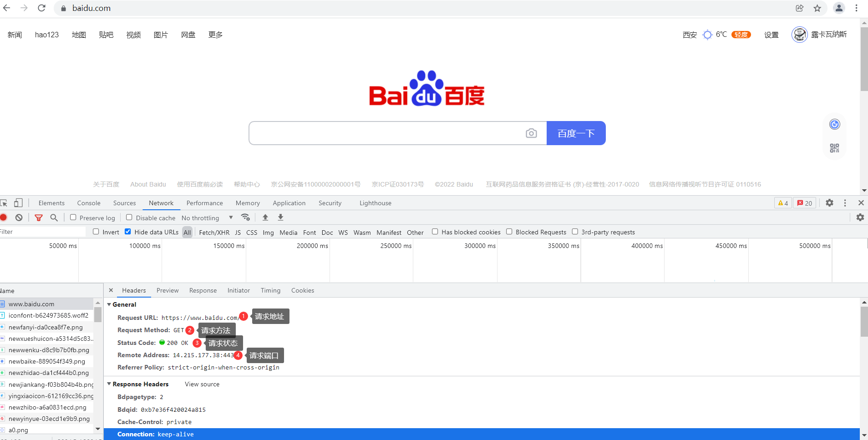The height and width of the screenshot is (440, 868).
Task: Toggle the network filter funnel icon
Action: pyautogui.click(x=39, y=218)
